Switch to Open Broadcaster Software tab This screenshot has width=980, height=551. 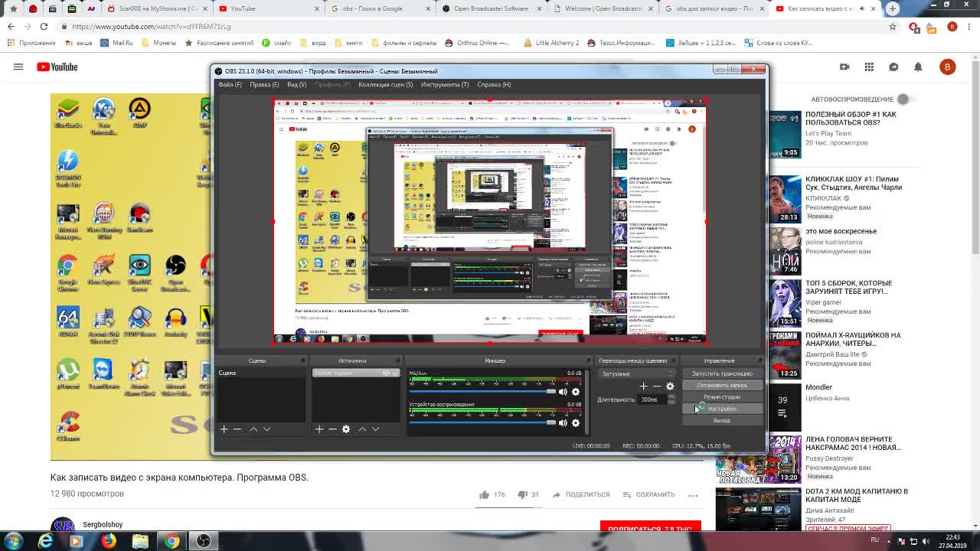click(491, 8)
